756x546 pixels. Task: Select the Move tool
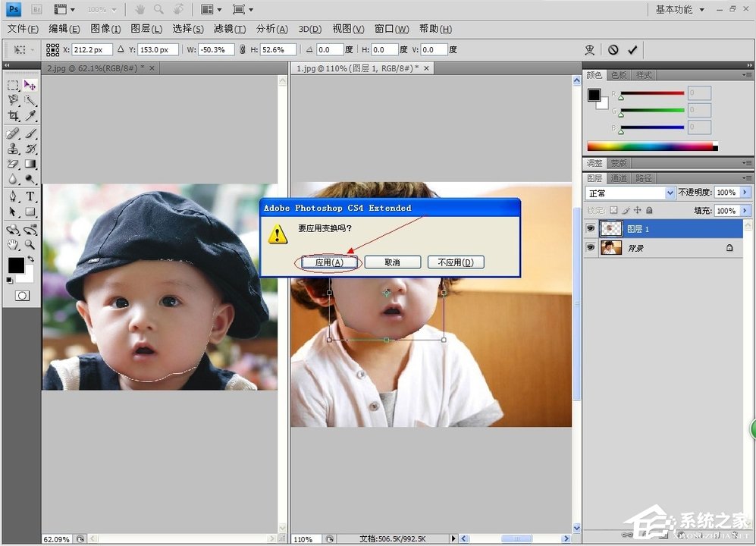(30, 86)
